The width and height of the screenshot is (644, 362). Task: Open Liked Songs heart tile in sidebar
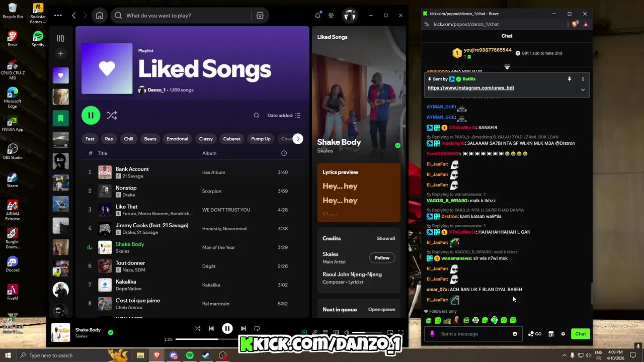[60, 75]
